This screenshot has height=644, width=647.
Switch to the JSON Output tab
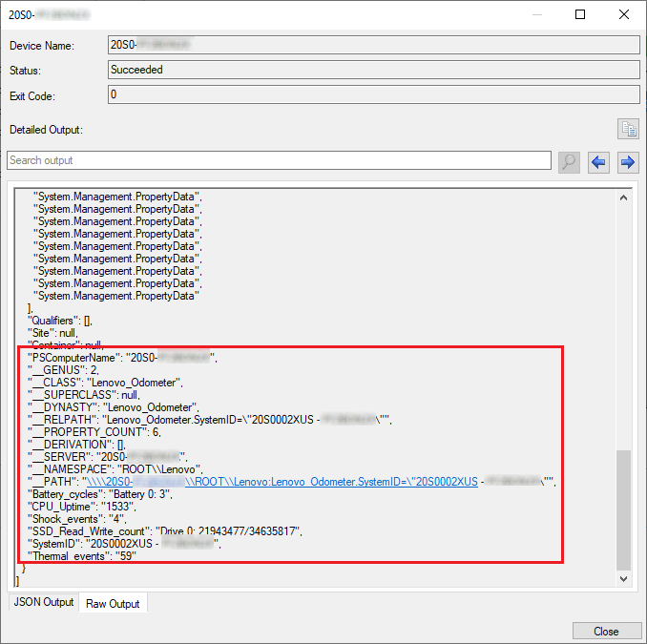point(44,602)
